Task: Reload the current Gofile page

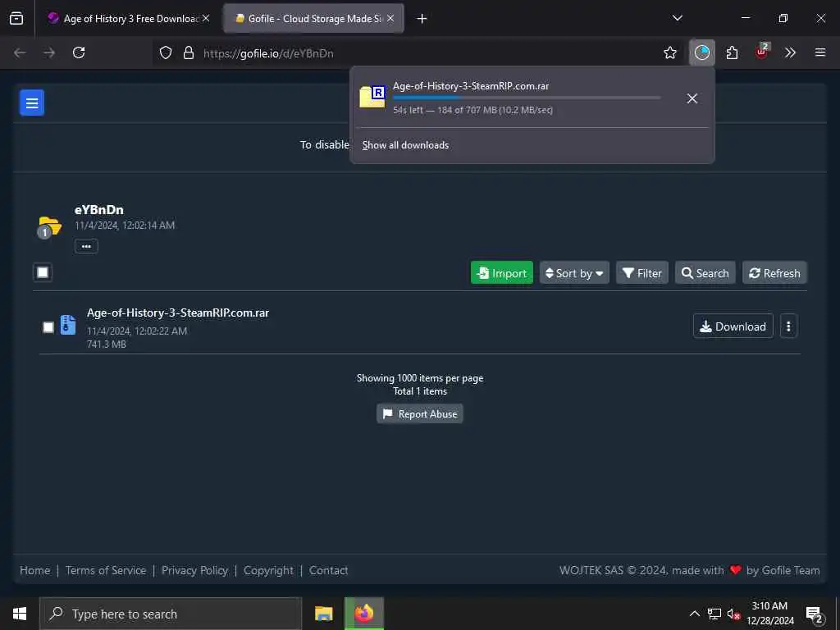Action: tap(79, 52)
